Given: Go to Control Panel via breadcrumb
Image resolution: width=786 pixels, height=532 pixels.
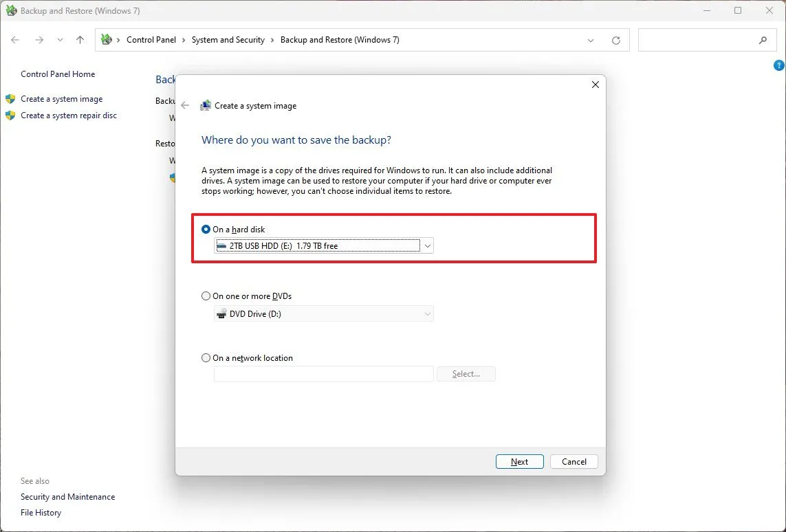Looking at the screenshot, I should tap(151, 40).
